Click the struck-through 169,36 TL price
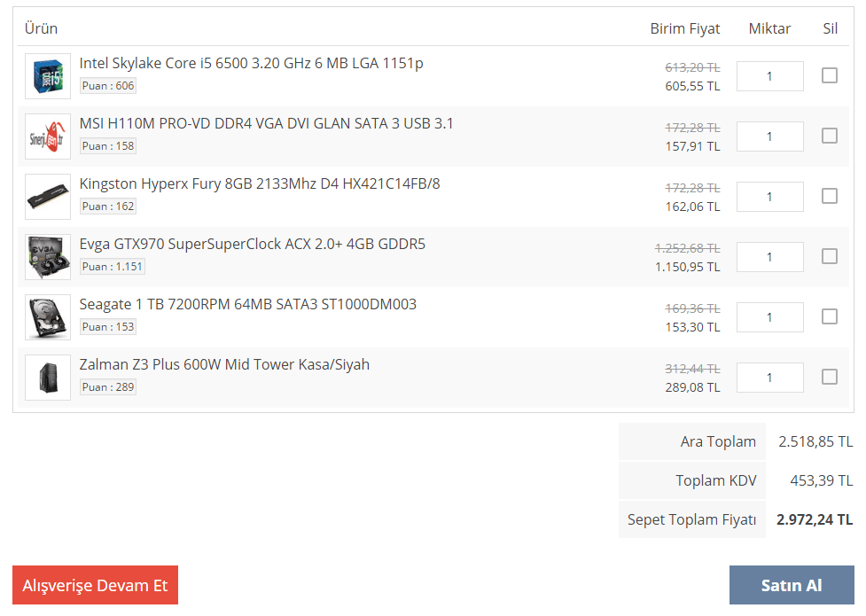 coord(692,308)
